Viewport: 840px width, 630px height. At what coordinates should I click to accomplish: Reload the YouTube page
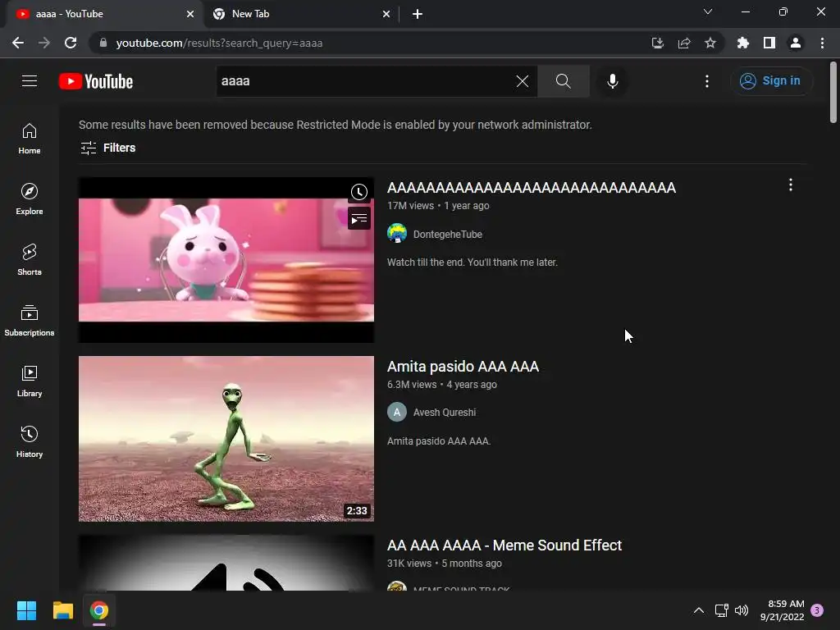(71, 43)
